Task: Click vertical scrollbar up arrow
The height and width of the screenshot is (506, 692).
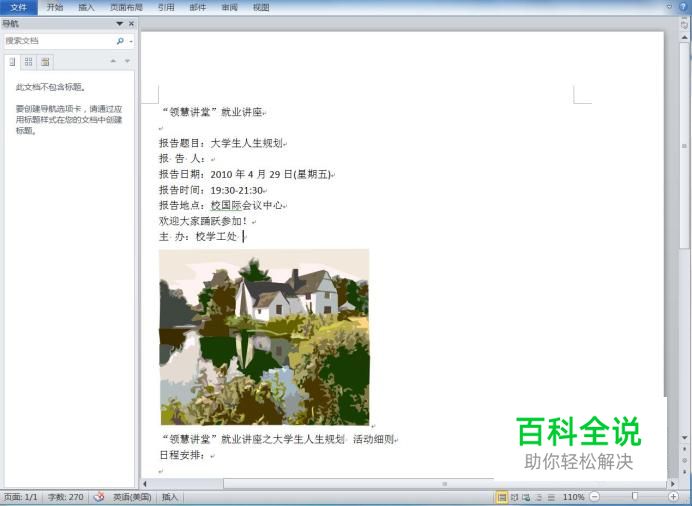Action: (x=684, y=37)
